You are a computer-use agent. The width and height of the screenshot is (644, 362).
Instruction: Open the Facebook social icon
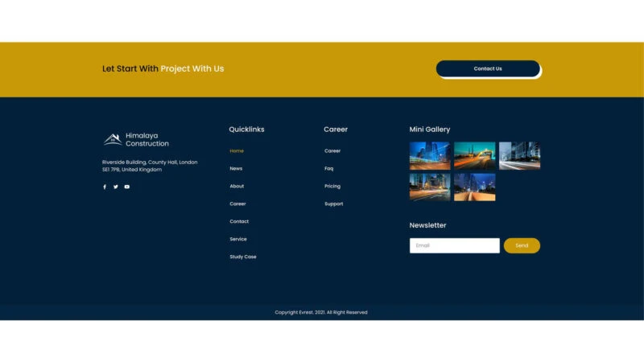pyautogui.click(x=105, y=187)
